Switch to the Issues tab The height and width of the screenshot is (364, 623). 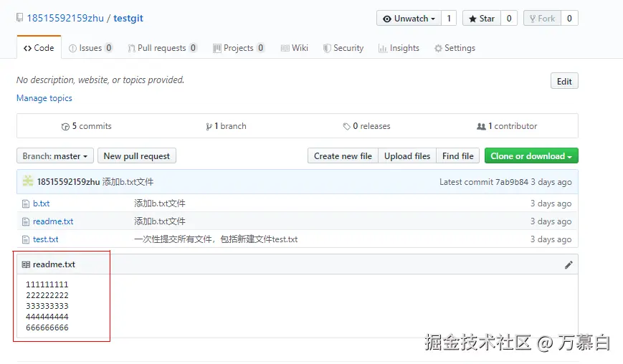point(90,48)
